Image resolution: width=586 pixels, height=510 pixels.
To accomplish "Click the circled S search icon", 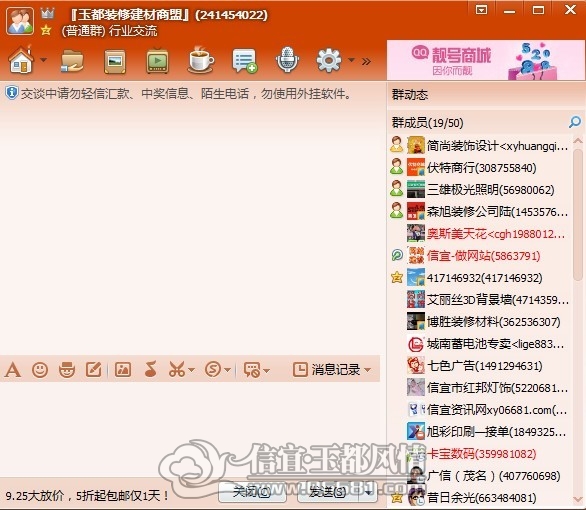I will [x=213, y=370].
